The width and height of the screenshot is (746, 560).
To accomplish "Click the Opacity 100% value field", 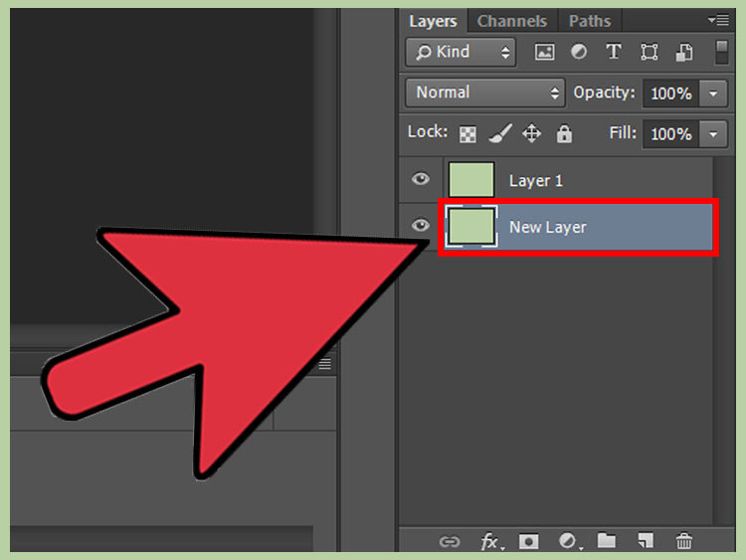I will [670, 93].
